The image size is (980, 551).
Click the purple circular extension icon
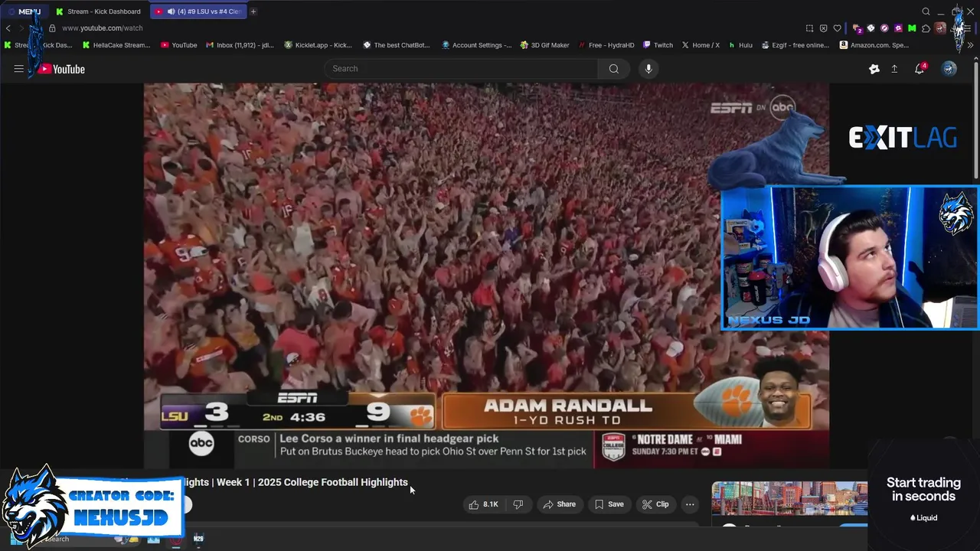(x=884, y=28)
